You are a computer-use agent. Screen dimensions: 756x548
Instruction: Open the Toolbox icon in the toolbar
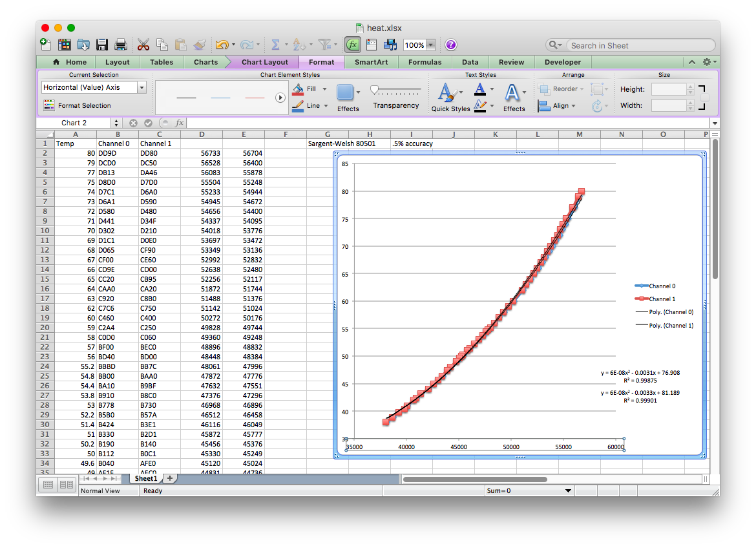click(372, 45)
